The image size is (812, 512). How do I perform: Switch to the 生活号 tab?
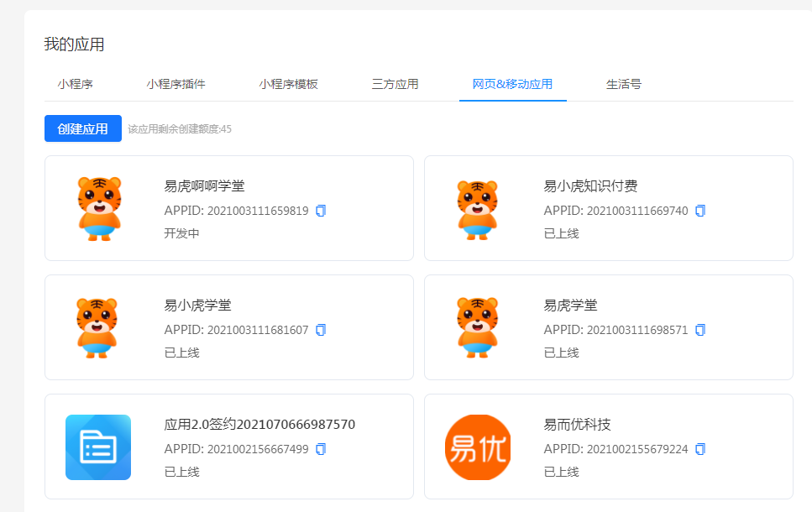point(623,84)
